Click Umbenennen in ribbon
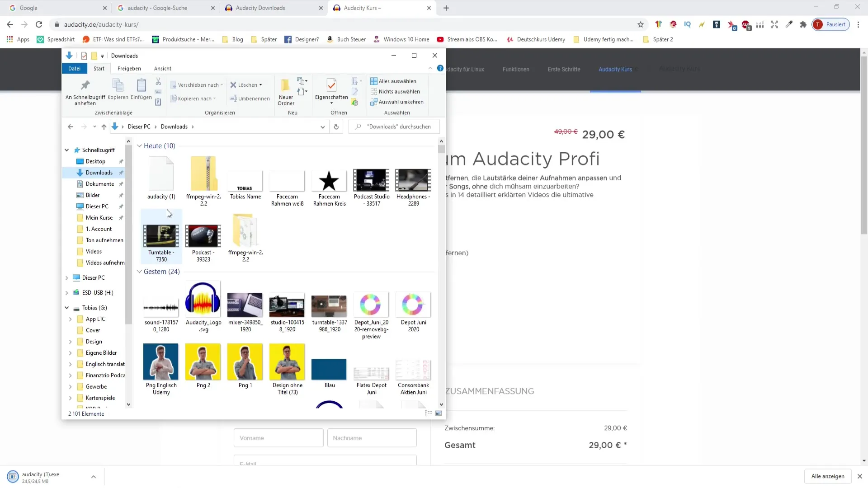This screenshot has height=488, width=868. pyautogui.click(x=250, y=99)
